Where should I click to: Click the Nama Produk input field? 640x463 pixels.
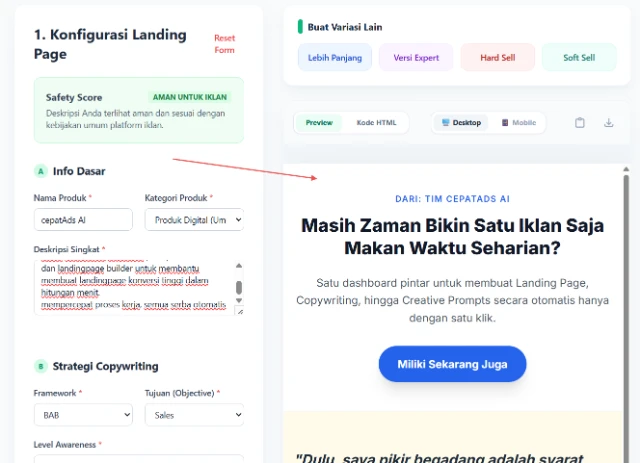coord(83,220)
